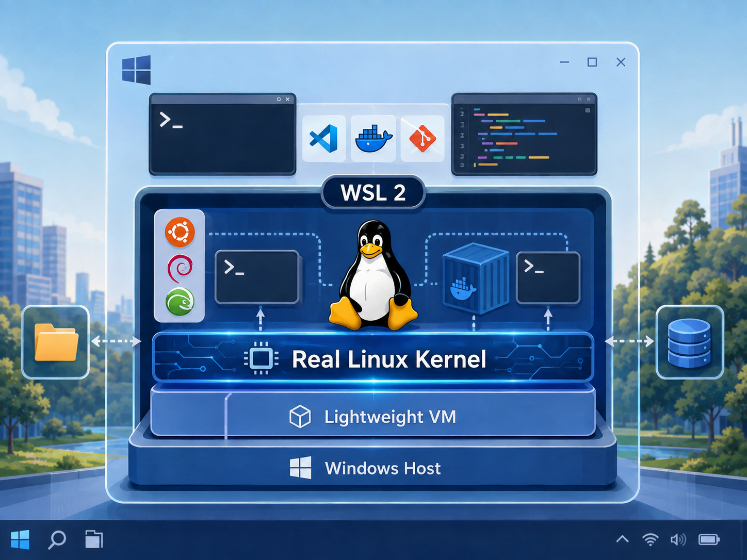The image size is (747, 560).
Task: Open File Explorer from the taskbar
Action: tap(94, 539)
